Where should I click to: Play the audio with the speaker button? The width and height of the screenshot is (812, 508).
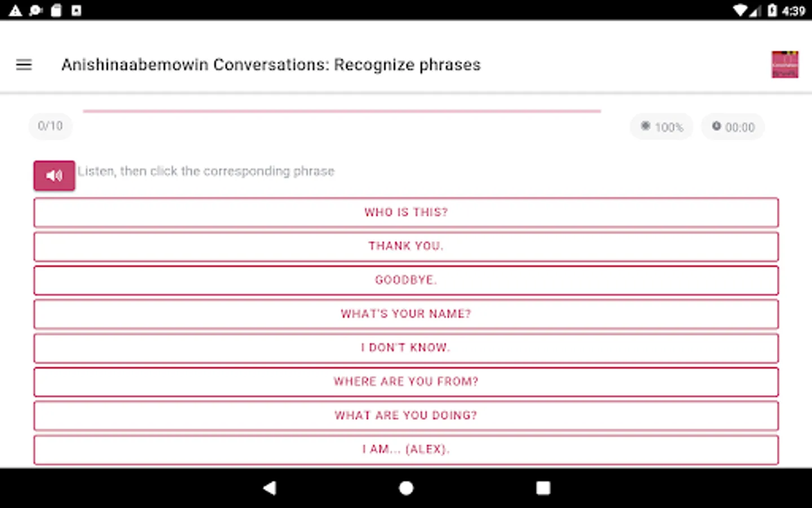coord(54,176)
